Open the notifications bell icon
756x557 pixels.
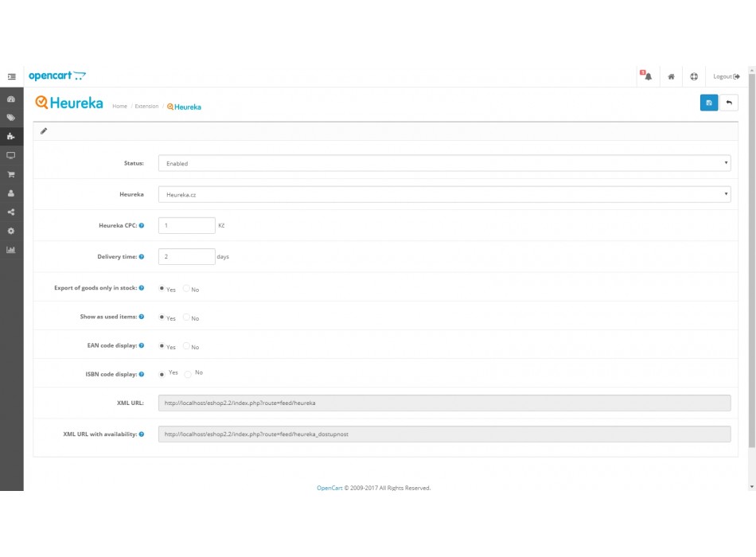pyautogui.click(x=648, y=76)
